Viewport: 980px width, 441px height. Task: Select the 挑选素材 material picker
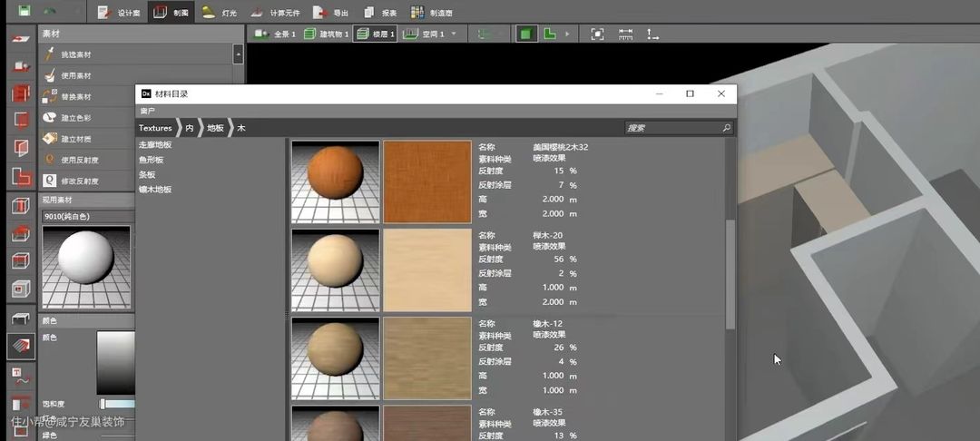coord(75,54)
